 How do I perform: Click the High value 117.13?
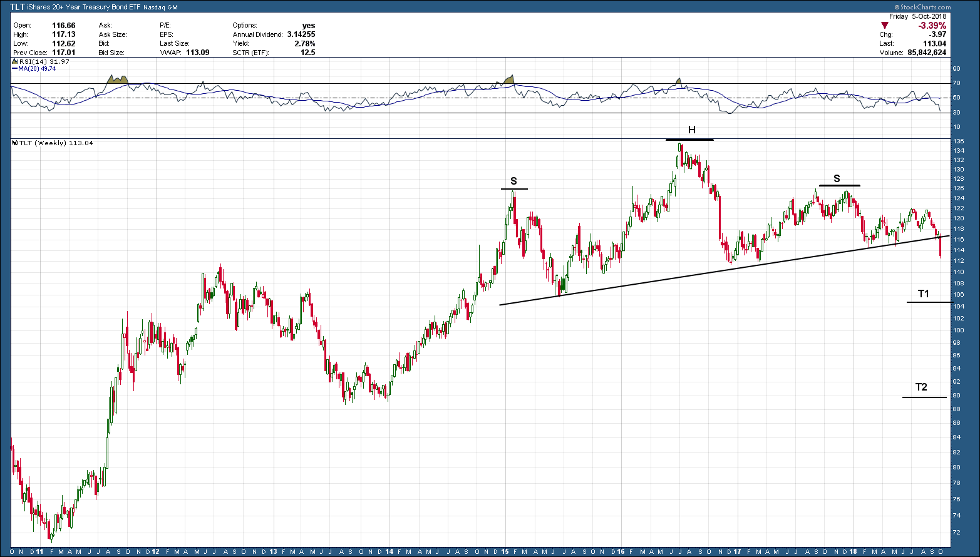coord(63,34)
